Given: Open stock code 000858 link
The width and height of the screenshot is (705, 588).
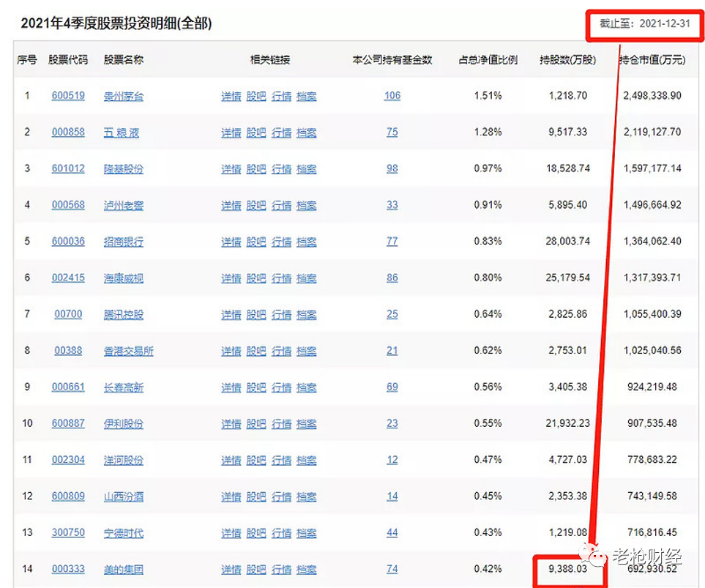Looking at the screenshot, I should [x=68, y=133].
